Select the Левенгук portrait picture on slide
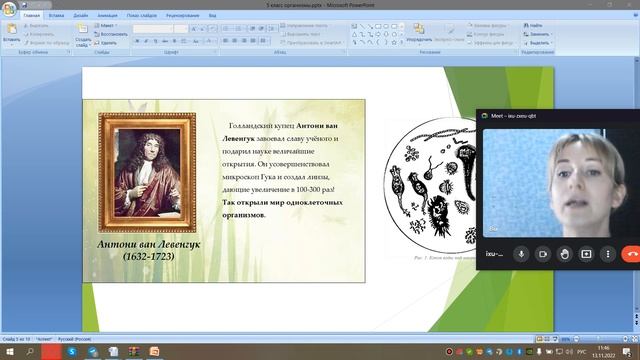Viewport: 640px width, 360px height. coord(147,173)
